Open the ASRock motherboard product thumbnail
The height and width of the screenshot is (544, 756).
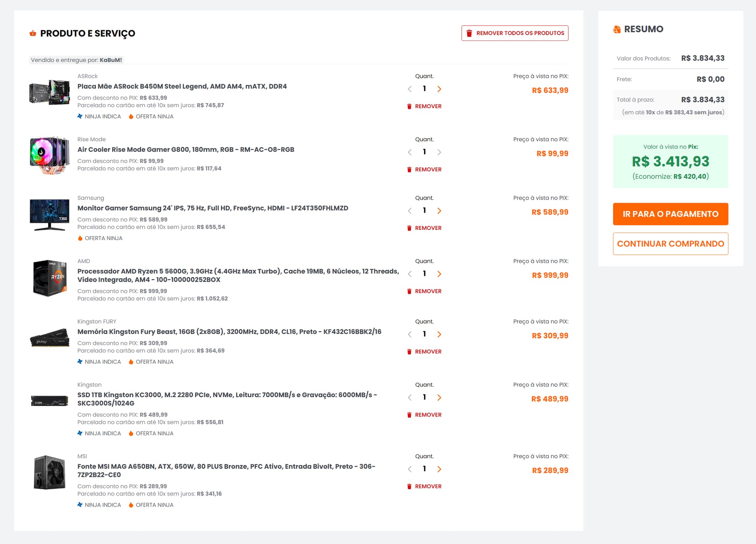coord(50,92)
